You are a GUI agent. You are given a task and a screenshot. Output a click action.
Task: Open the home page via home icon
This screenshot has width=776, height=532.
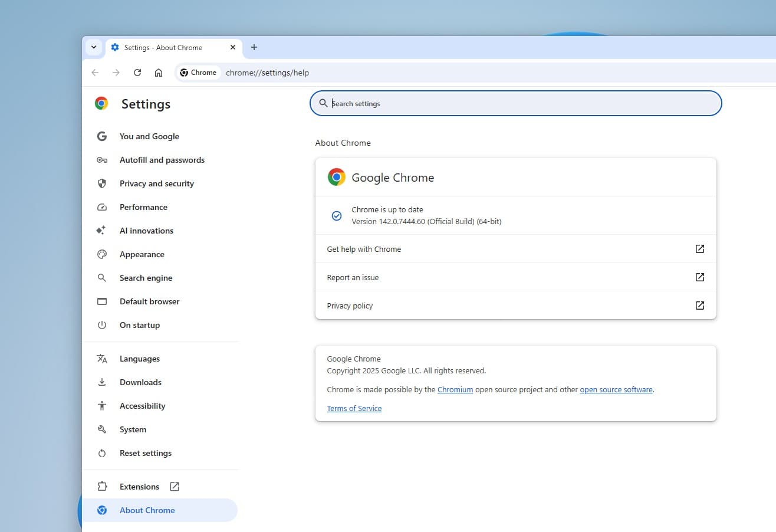click(x=158, y=73)
